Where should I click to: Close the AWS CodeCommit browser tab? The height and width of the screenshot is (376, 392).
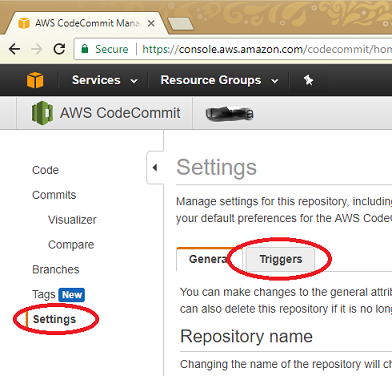click(151, 23)
